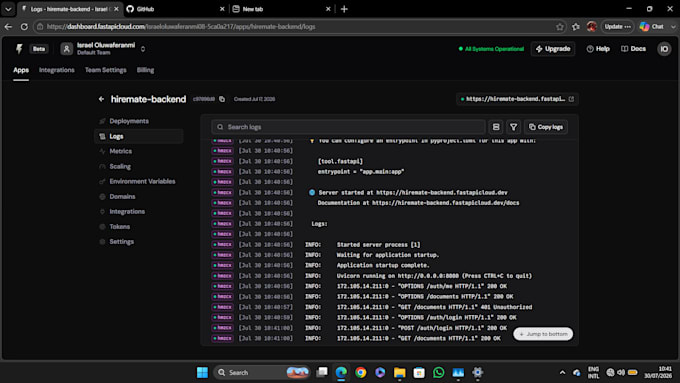Open the browser favorites list icon
The image size is (680, 383).
tap(576, 26)
